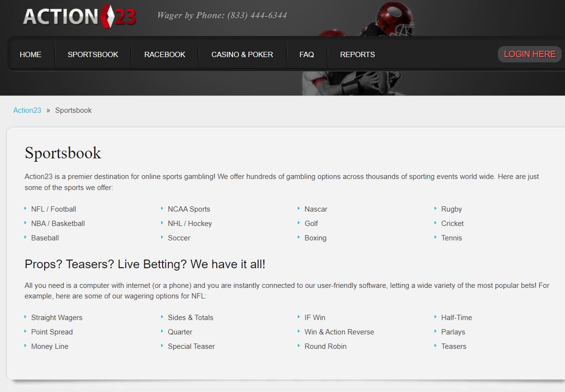
Task: Open the FAQ menu item
Action: point(306,54)
